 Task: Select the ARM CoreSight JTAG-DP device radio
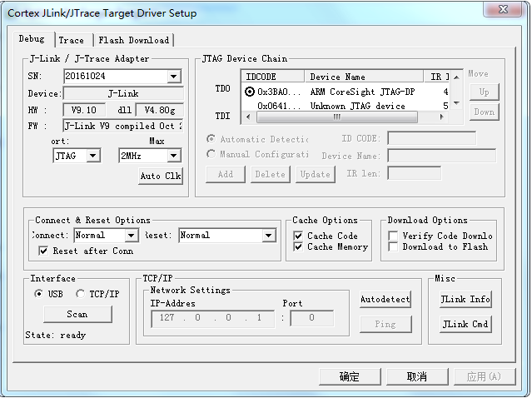click(250, 92)
